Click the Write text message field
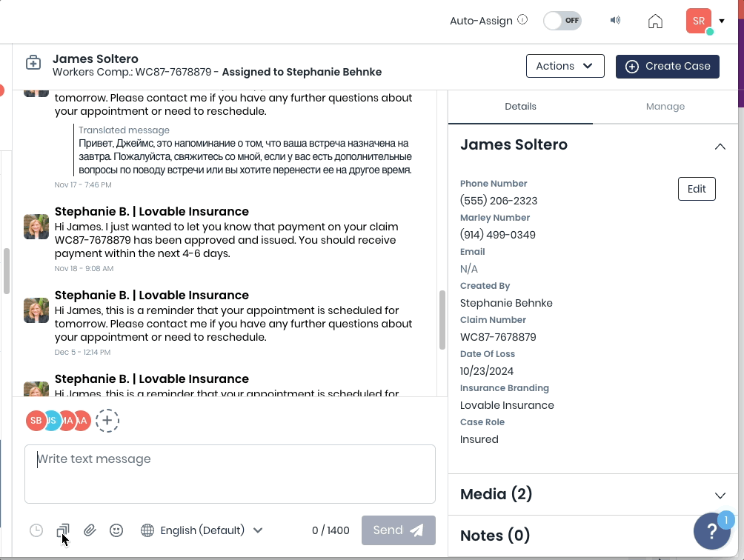This screenshot has height=560, width=744. point(230,474)
